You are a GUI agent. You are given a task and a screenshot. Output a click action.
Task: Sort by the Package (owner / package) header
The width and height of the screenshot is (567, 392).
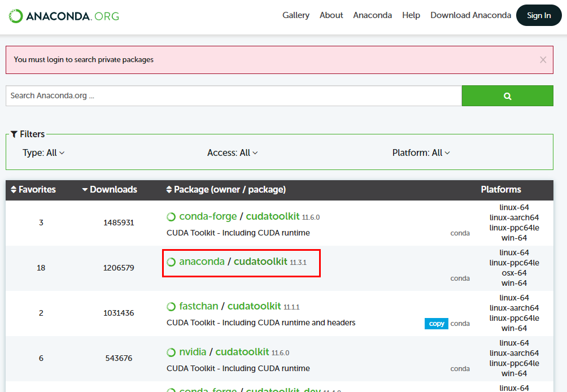(226, 189)
